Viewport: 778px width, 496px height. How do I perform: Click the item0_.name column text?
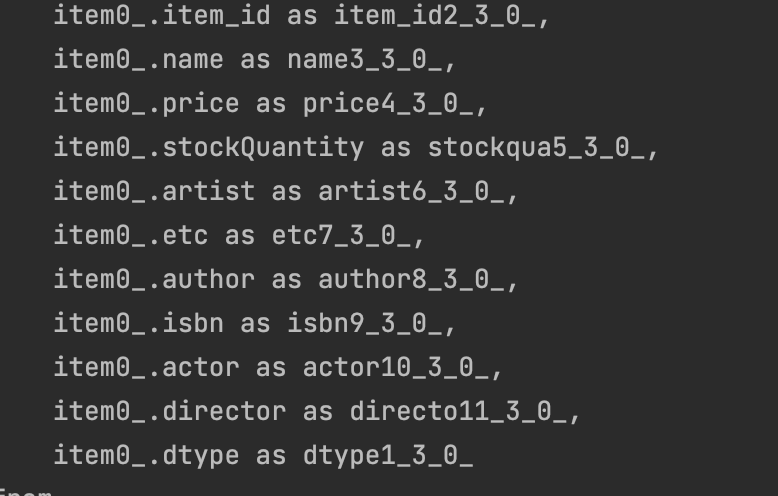[139, 60]
